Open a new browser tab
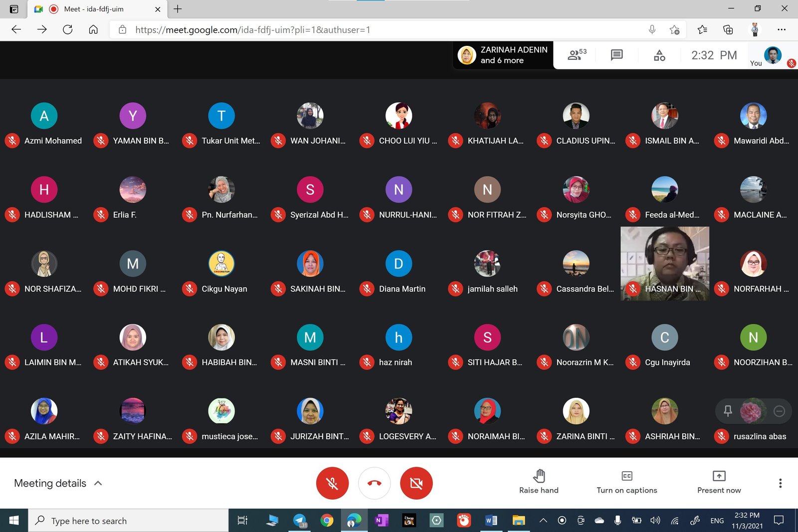This screenshot has width=798, height=532. pos(178,9)
